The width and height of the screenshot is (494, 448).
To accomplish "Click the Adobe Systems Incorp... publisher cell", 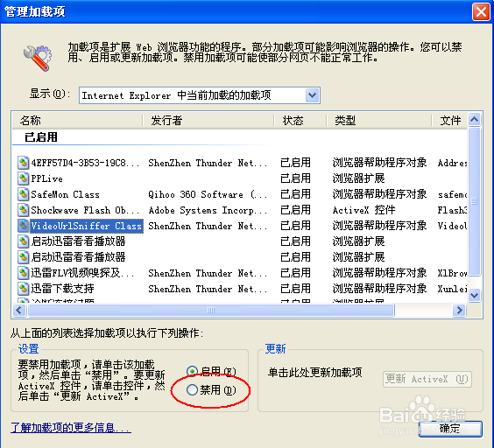I will (x=208, y=210).
